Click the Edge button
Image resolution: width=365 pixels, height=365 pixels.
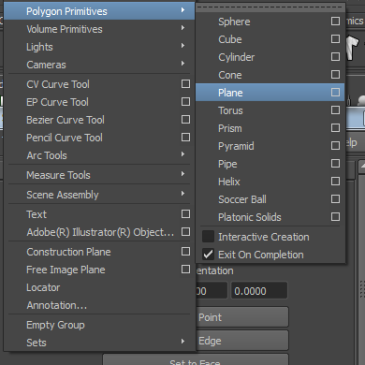pyautogui.click(x=242, y=341)
